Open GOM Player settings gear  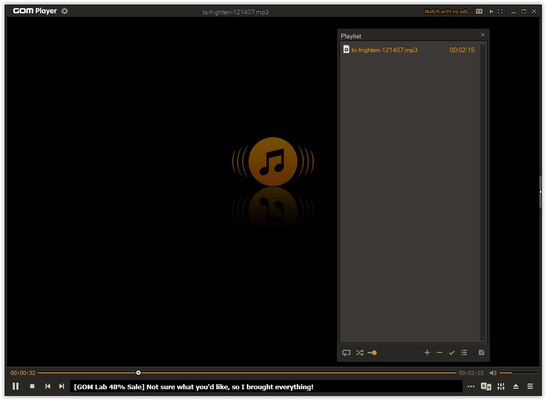pos(64,11)
